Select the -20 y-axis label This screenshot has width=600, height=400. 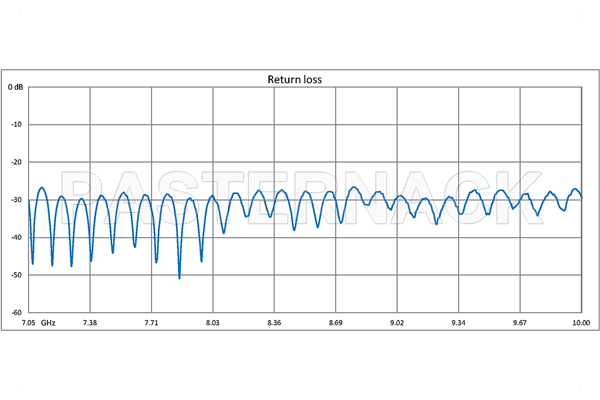pos(17,162)
